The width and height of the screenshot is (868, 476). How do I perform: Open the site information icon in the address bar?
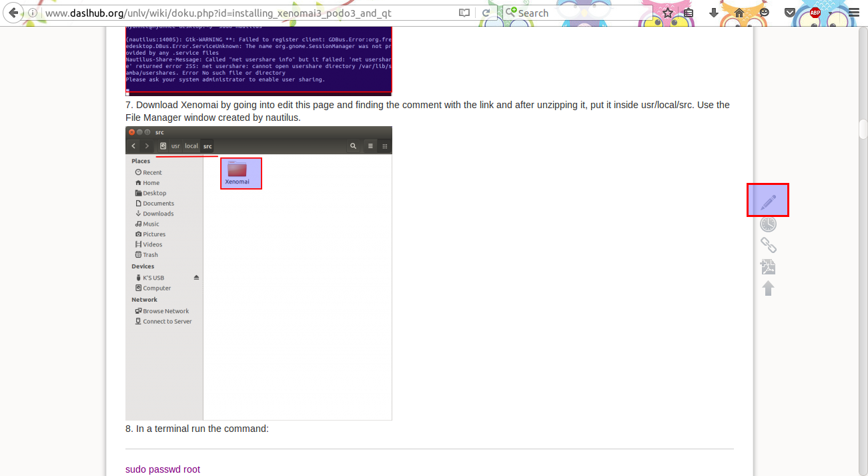33,13
